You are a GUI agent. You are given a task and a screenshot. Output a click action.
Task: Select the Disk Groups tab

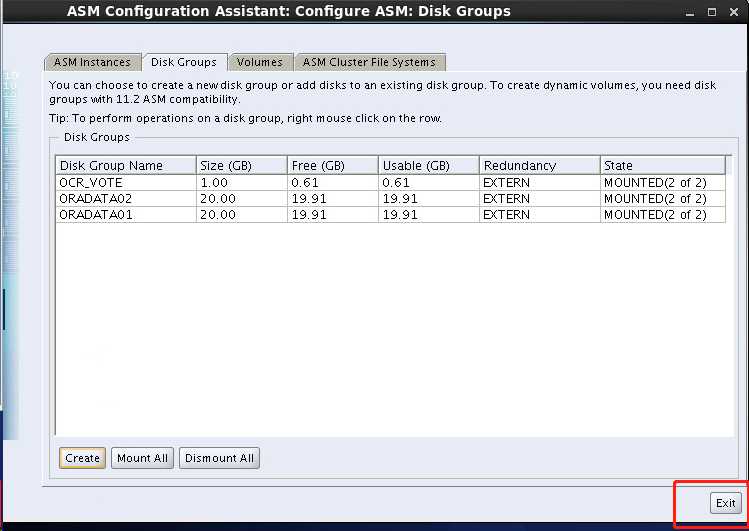pyautogui.click(x=184, y=62)
